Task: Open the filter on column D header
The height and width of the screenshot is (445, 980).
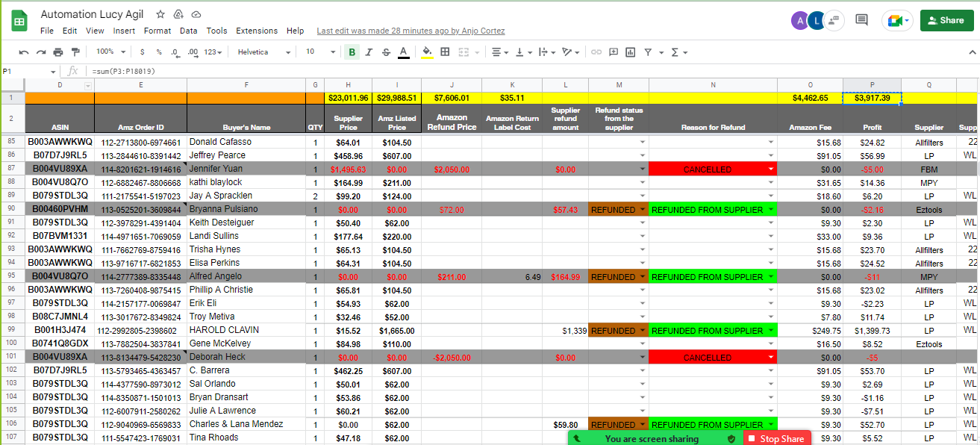Action: (x=89, y=86)
